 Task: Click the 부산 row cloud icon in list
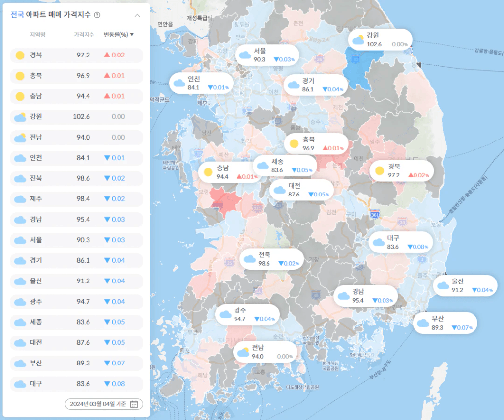click(20, 364)
